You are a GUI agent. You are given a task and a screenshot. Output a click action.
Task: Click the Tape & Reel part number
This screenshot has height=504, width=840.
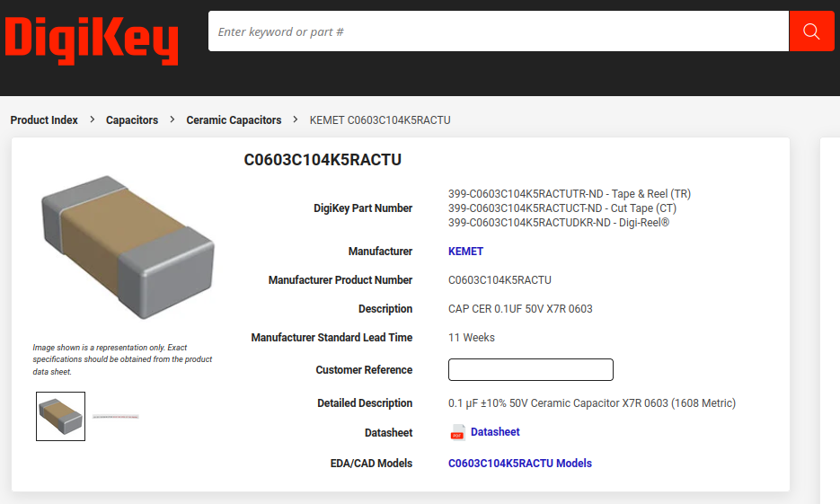(x=569, y=194)
